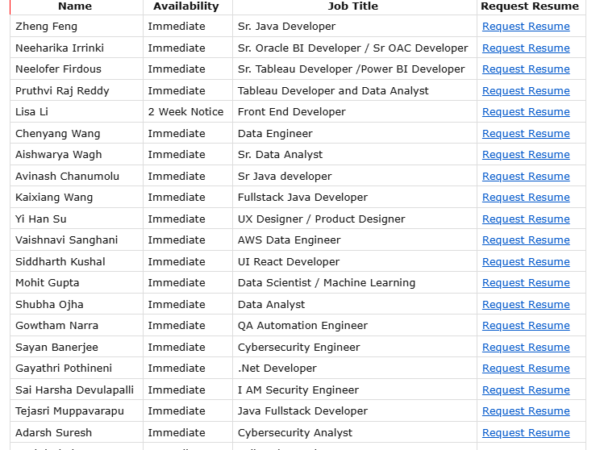Image resolution: width=600 pixels, height=450 pixels.
Task: Open Request Resume link for Sai Harsha Devulapalli
Action: [526, 390]
